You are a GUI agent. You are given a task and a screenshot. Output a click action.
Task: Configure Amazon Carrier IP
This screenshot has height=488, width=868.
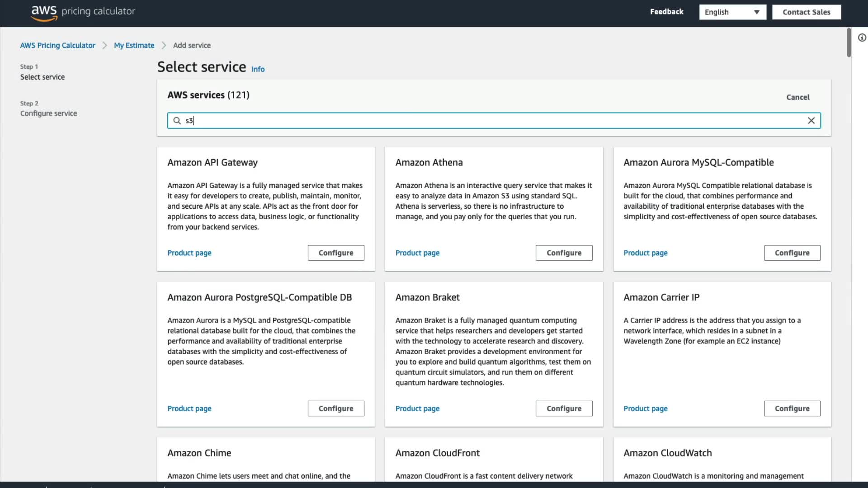(x=792, y=408)
